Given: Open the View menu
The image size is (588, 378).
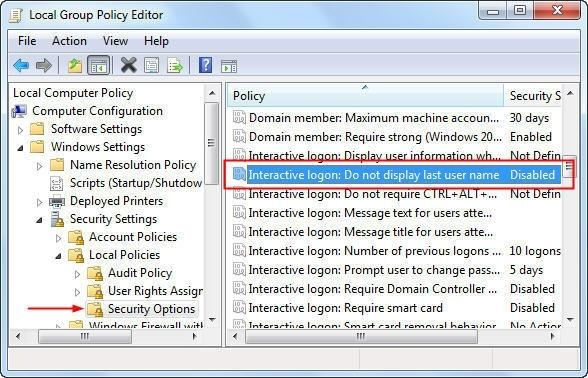Looking at the screenshot, I should tap(115, 40).
